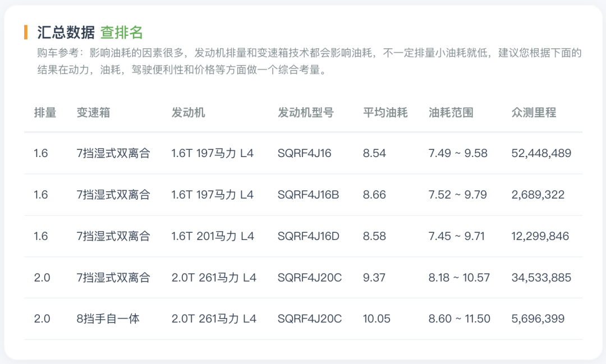Select engine model SQRF4J16D cell
606x364 pixels.
tap(308, 236)
